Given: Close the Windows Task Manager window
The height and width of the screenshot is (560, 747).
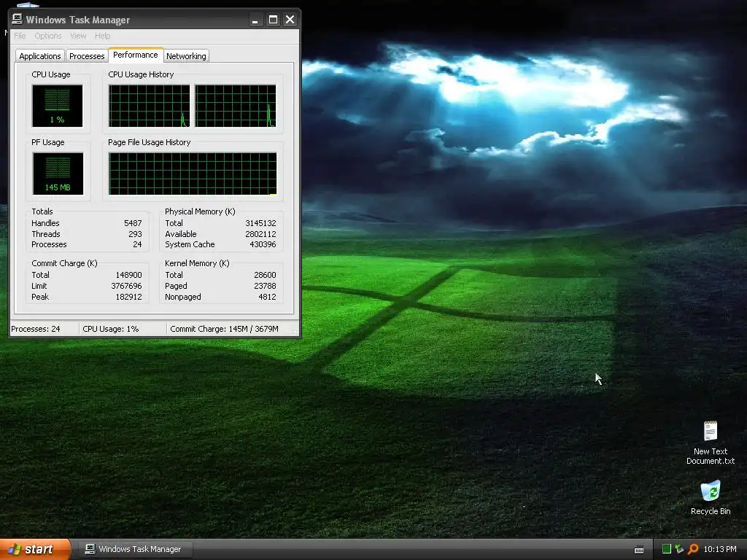Looking at the screenshot, I should coord(290,20).
